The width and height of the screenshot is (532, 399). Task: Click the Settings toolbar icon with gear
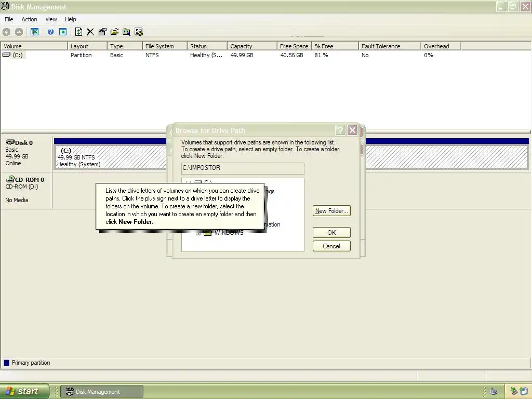139,32
